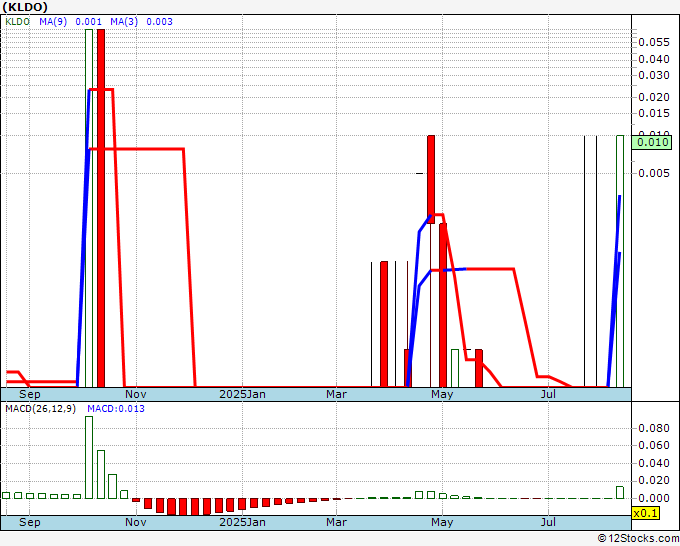Click the (KLDO) chart title
This screenshot has height=546, width=680.
[x=25, y=7]
